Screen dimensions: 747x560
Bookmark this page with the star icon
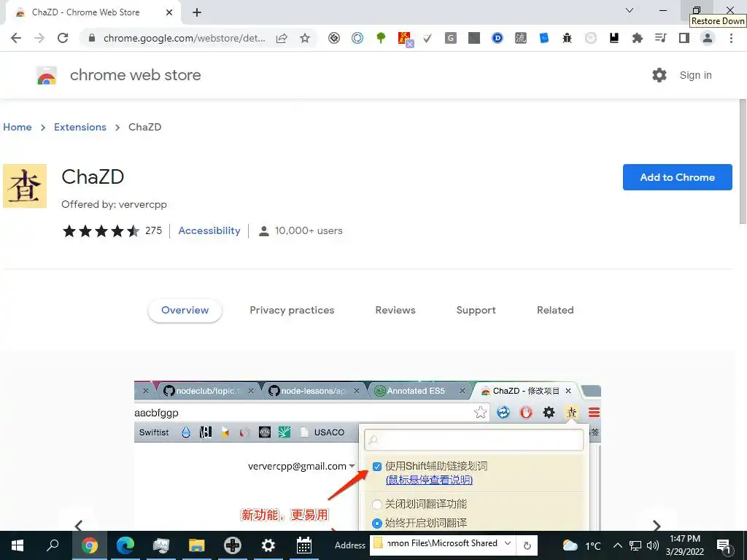point(305,38)
